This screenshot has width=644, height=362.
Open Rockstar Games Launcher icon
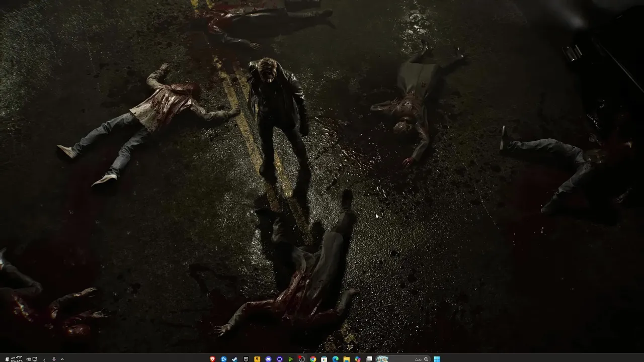(x=257, y=359)
